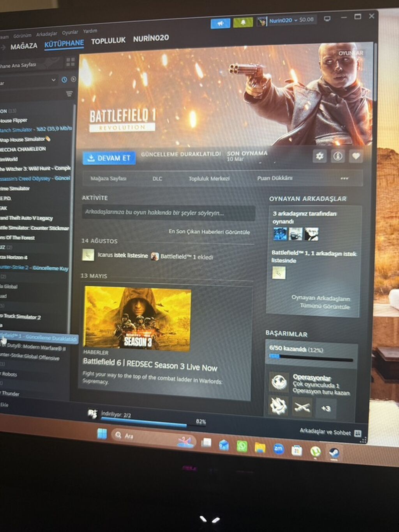Select Ranch Simulator in library list
The image size is (399, 532).
tap(36, 129)
